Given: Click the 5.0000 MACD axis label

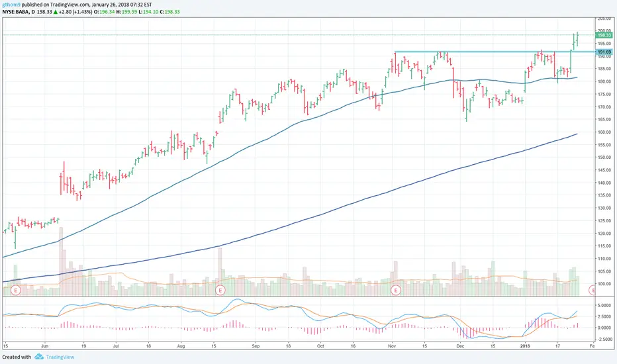Looking at the screenshot, I should pyautogui.click(x=604, y=305).
